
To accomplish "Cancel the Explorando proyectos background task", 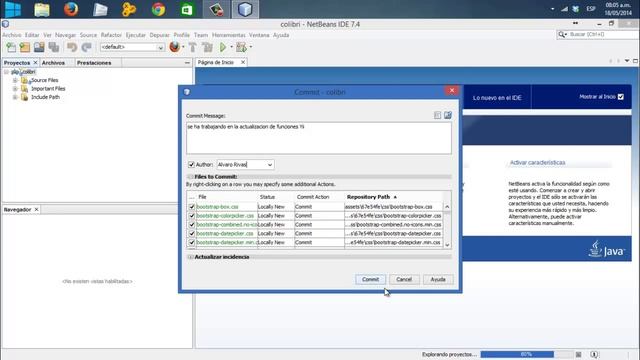I will coord(578,354).
